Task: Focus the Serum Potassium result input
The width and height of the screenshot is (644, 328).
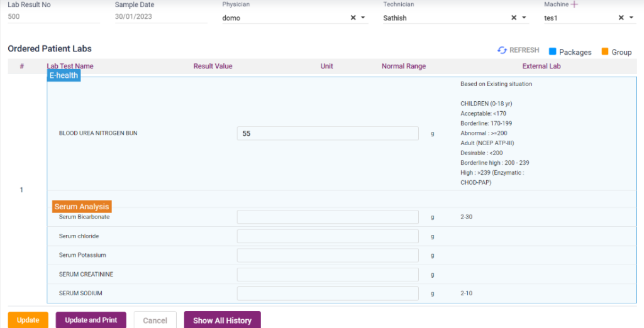Action: [327, 255]
